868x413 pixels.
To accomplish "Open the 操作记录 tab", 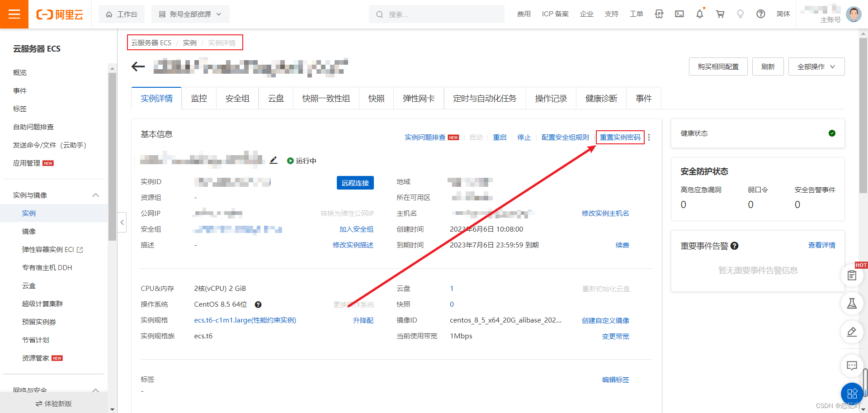I will click(x=551, y=98).
